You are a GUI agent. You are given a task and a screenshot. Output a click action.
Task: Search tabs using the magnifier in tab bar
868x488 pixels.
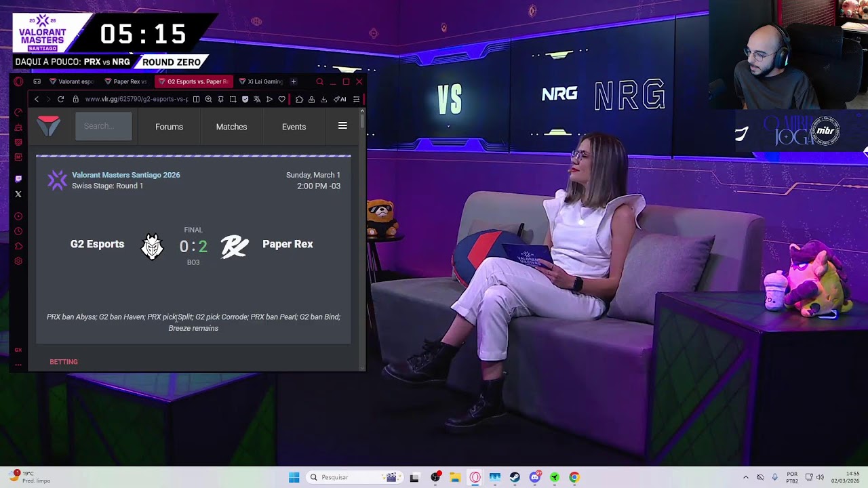(319, 81)
